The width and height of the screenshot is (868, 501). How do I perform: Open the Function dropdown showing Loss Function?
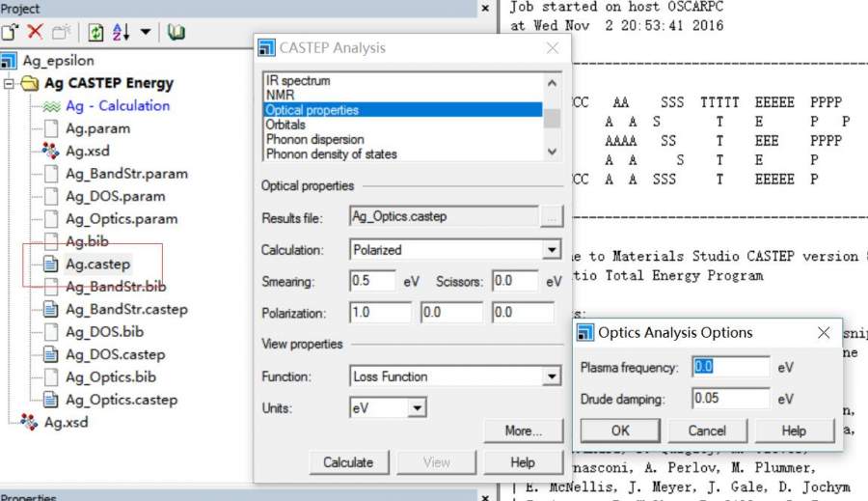click(x=552, y=376)
